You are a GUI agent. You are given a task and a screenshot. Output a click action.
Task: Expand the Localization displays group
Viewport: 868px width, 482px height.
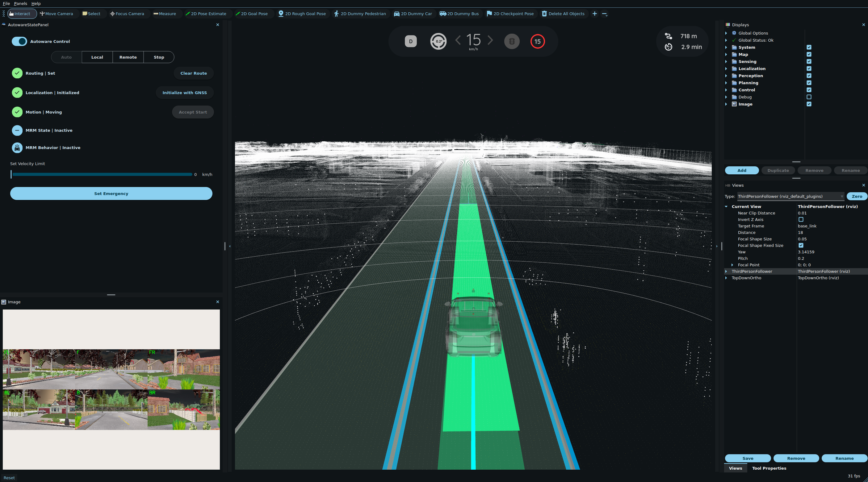727,69
